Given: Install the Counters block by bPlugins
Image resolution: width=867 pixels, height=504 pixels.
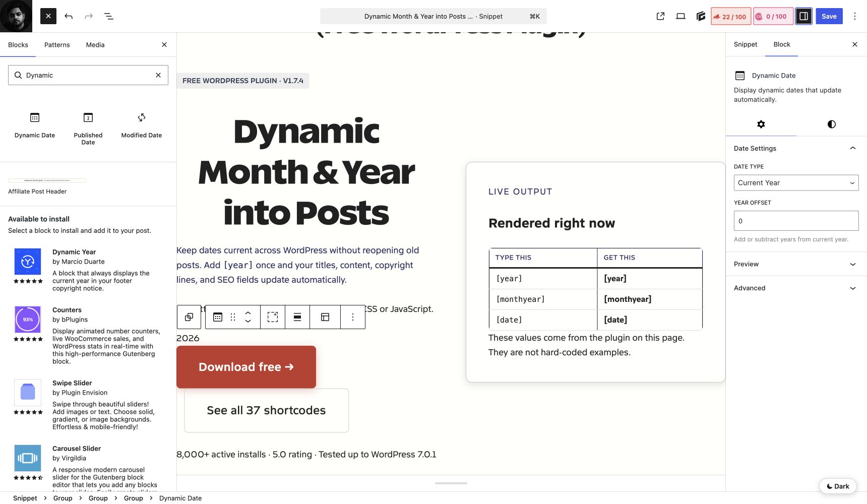Looking at the screenshot, I should point(88,335).
